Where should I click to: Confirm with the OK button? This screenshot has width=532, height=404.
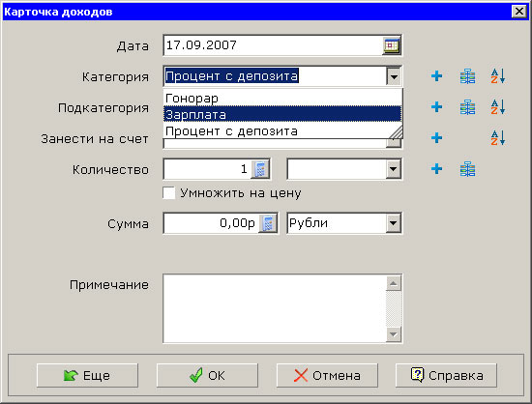click(207, 376)
